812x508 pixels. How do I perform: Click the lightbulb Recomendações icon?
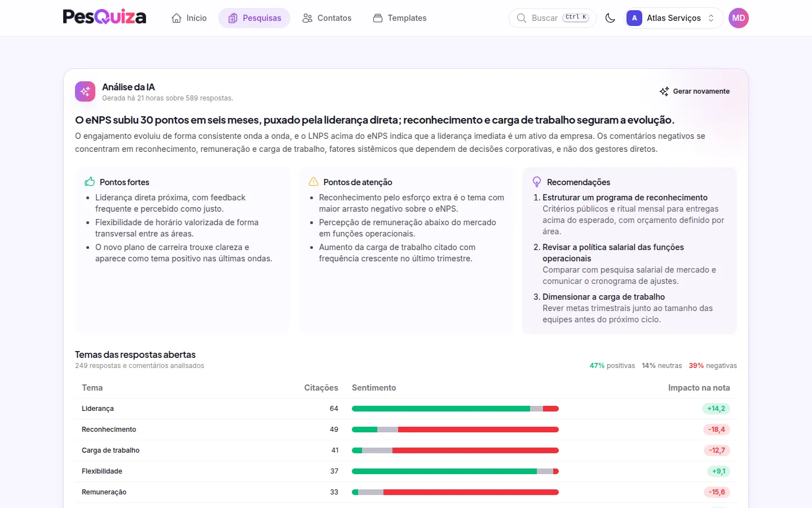tap(537, 182)
